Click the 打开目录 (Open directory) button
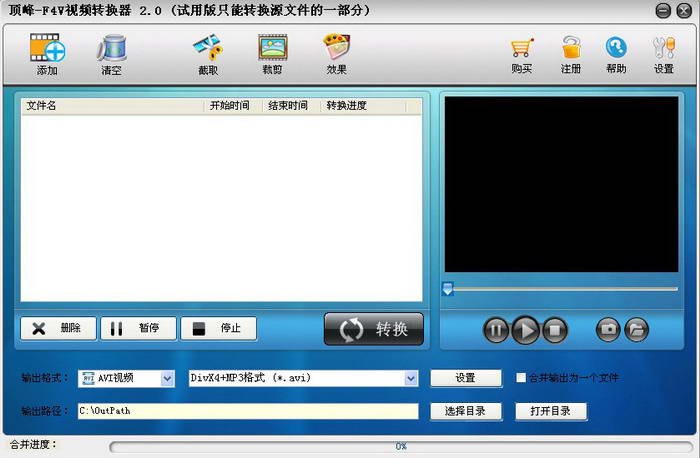 tap(551, 411)
